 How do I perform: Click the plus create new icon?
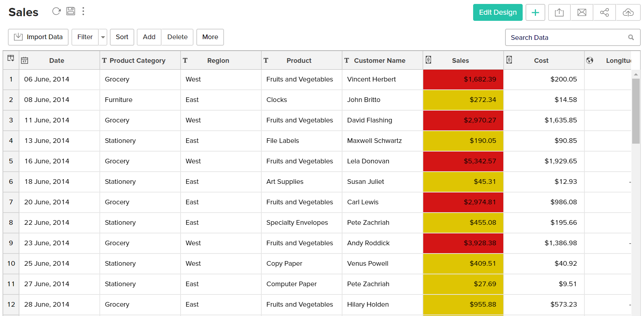point(535,13)
